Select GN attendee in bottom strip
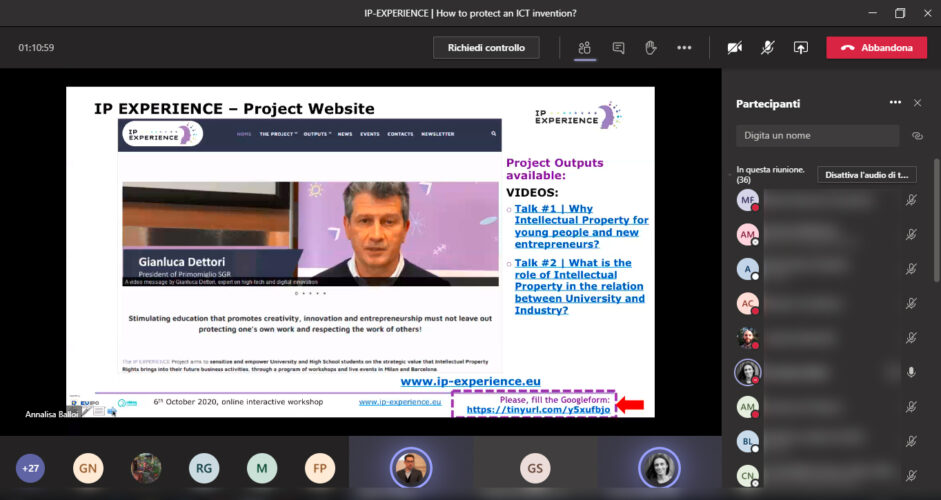Image resolution: width=941 pixels, height=500 pixels. (88, 468)
